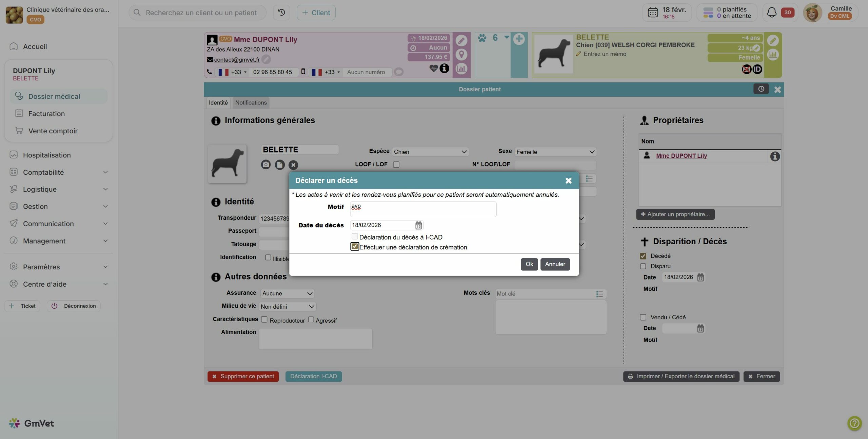The image size is (868, 439).
Task: Enable Déclaration du décès à I-CAD checkbox
Action: pyautogui.click(x=354, y=236)
